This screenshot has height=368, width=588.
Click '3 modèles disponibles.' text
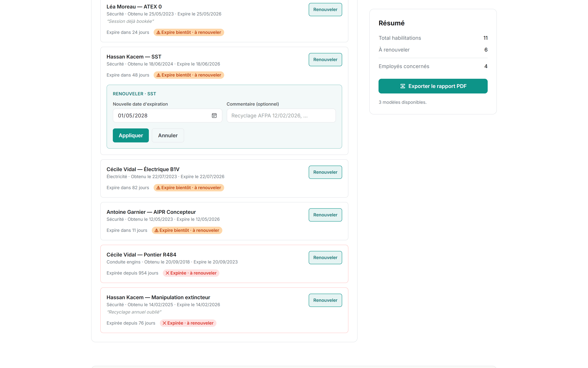pyautogui.click(x=402, y=102)
